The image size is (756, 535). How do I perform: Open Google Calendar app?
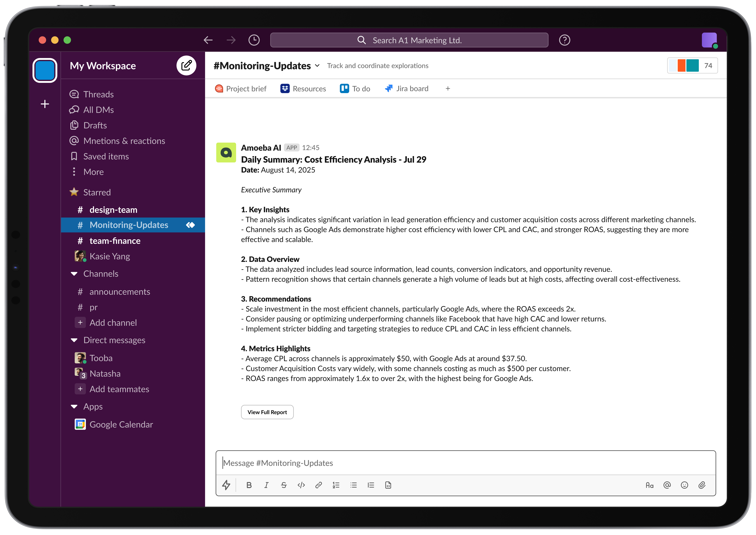114,424
